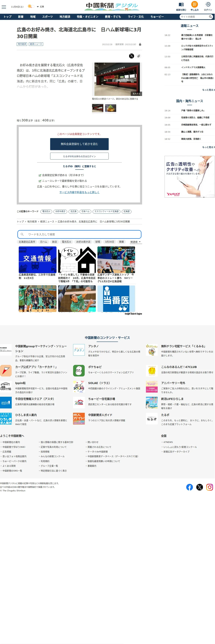The image size is (215, 644).
Task: Open インドネシアで大規模噴火 headline
Action: (193, 67)
